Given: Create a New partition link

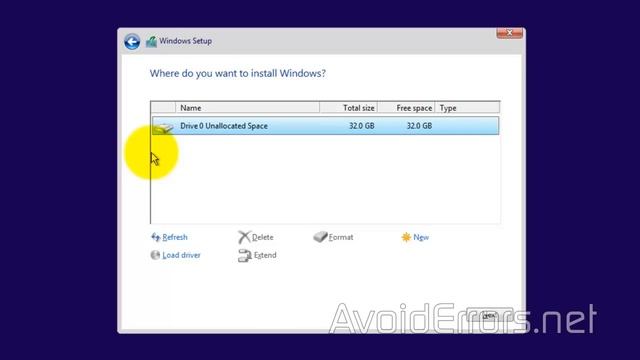Looking at the screenshot, I should pos(421,237).
